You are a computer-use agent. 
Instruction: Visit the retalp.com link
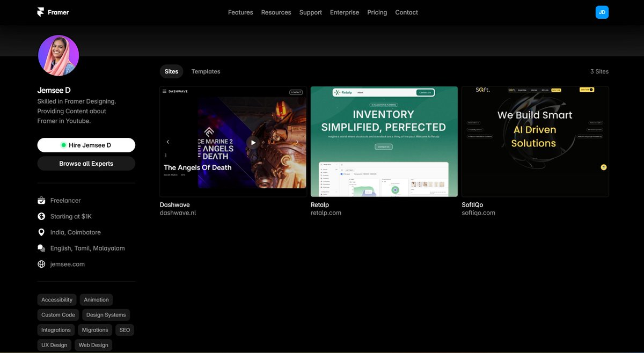click(326, 213)
